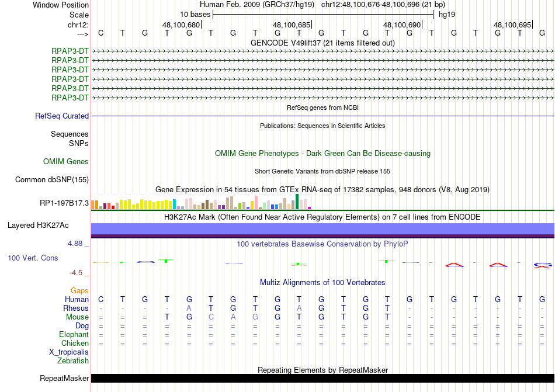
Task: Click the Human alignment row label
Action: pyautogui.click(x=77, y=299)
